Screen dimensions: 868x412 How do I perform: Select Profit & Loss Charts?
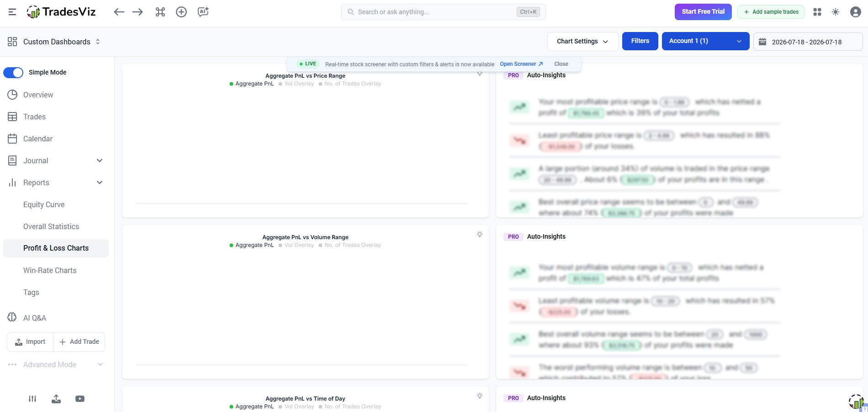click(x=56, y=248)
